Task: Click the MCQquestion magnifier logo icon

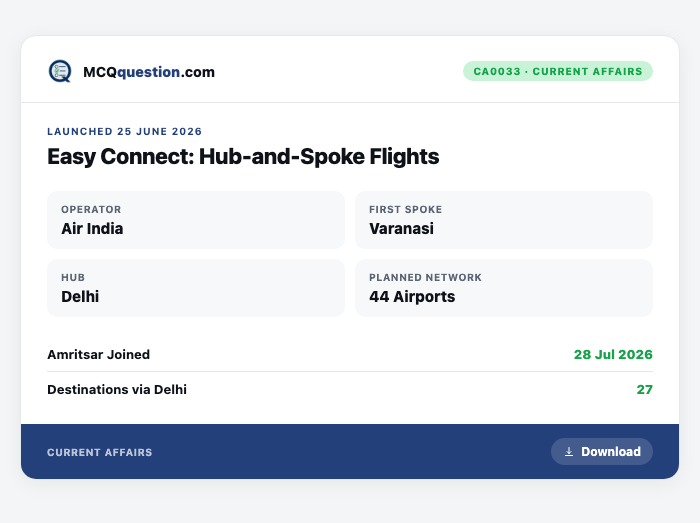Action: click(60, 71)
